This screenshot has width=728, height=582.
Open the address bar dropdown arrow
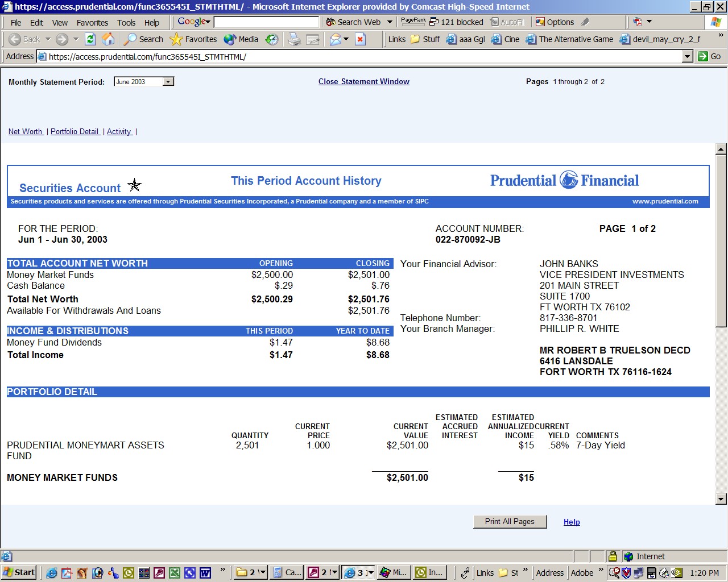[687, 56]
